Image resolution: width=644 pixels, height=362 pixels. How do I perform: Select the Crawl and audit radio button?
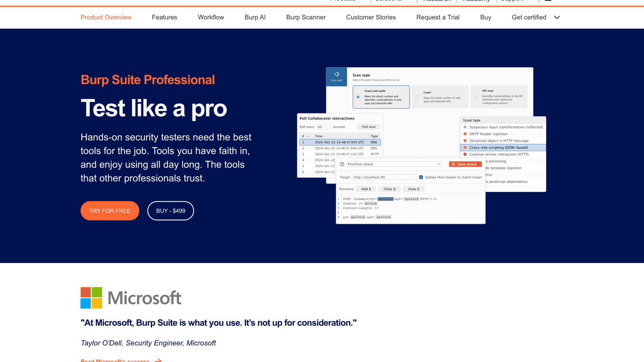358,97
